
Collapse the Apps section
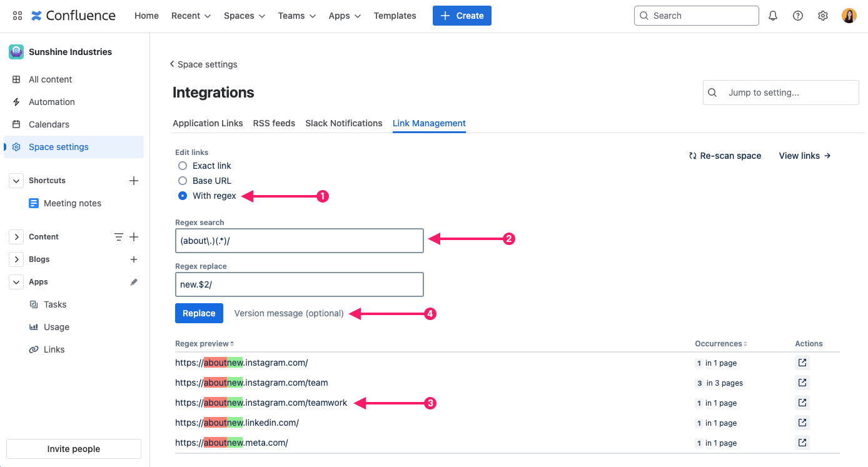pos(16,282)
